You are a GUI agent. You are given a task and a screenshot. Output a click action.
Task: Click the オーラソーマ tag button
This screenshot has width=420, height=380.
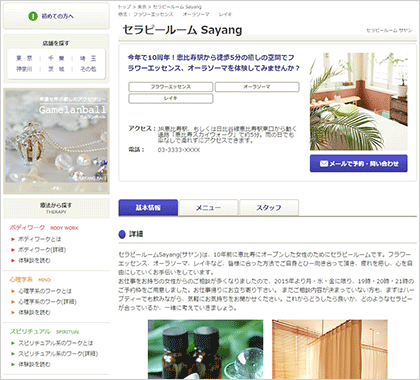pyautogui.click(x=257, y=87)
